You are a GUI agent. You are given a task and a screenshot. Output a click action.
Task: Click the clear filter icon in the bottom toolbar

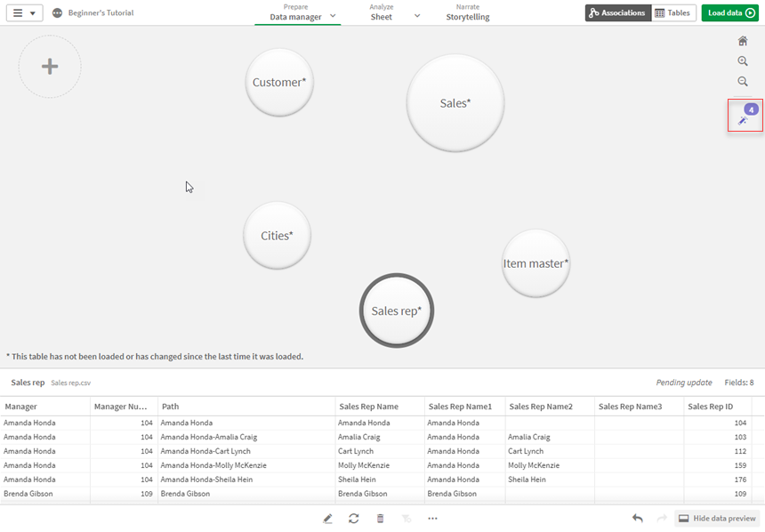pos(407,519)
